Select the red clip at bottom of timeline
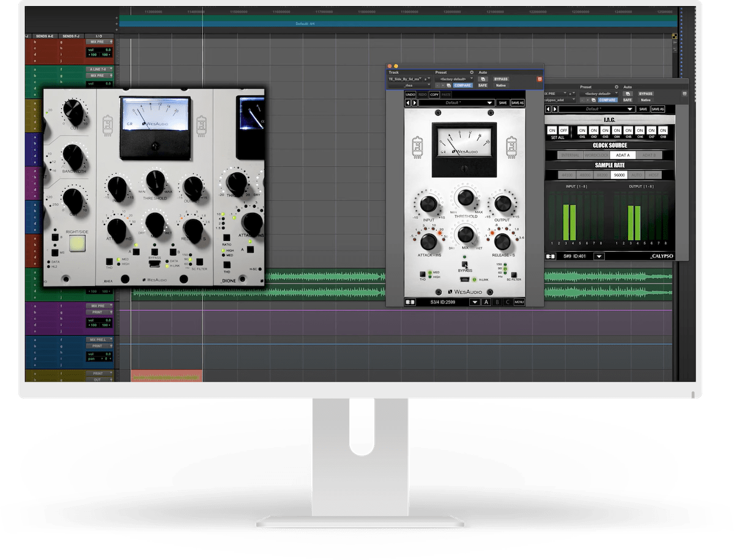Viewport: 734px width, 560px height. [x=166, y=376]
